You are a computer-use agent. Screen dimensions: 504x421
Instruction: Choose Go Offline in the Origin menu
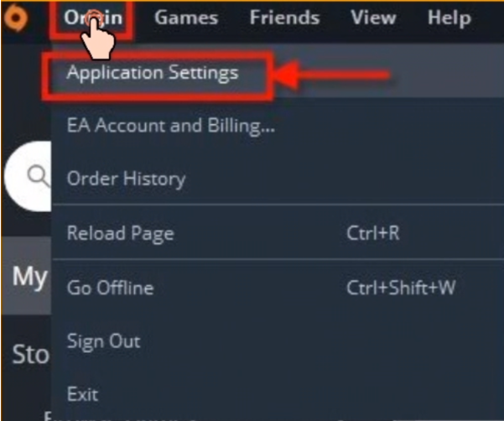[x=278, y=287]
